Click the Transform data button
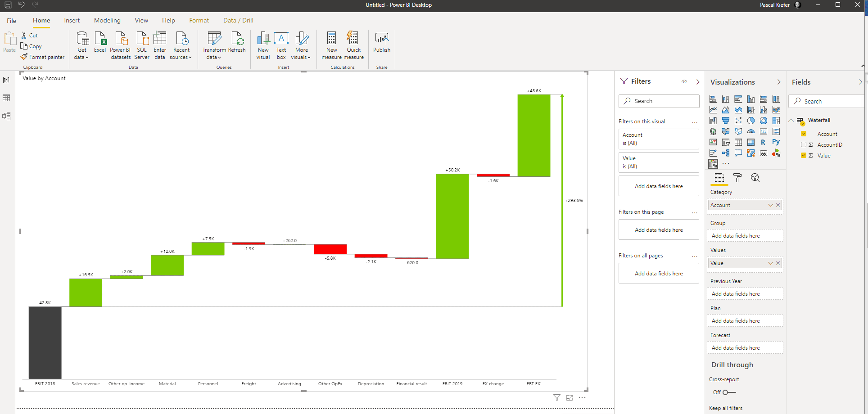868x414 pixels. tap(214, 44)
